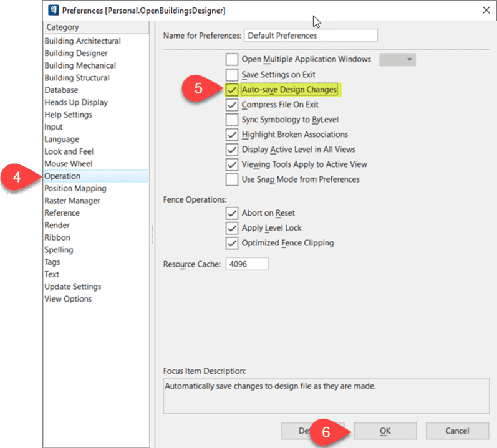The width and height of the screenshot is (497, 448).
Task: Toggle Apply Level Lock checkbox
Action: click(x=232, y=228)
